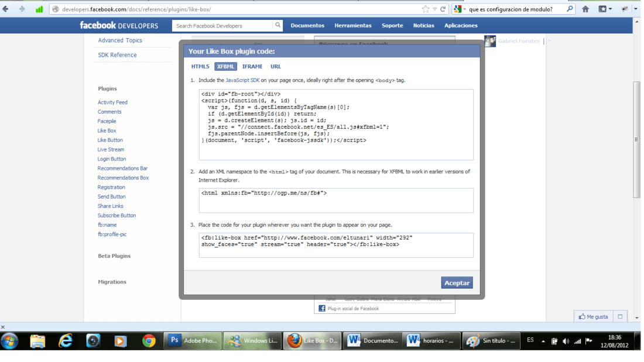
Task: Open Noticias menu
Action: pyautogui.click(x=423, y=25)
